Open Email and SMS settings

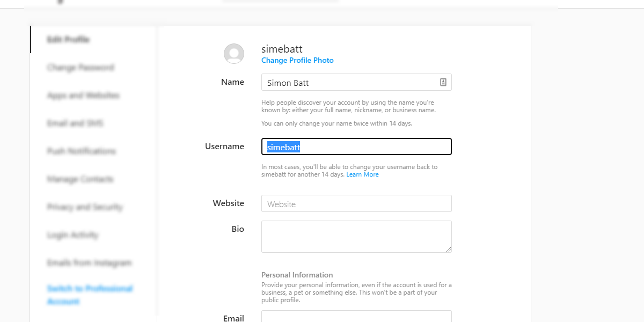(75, 123)
